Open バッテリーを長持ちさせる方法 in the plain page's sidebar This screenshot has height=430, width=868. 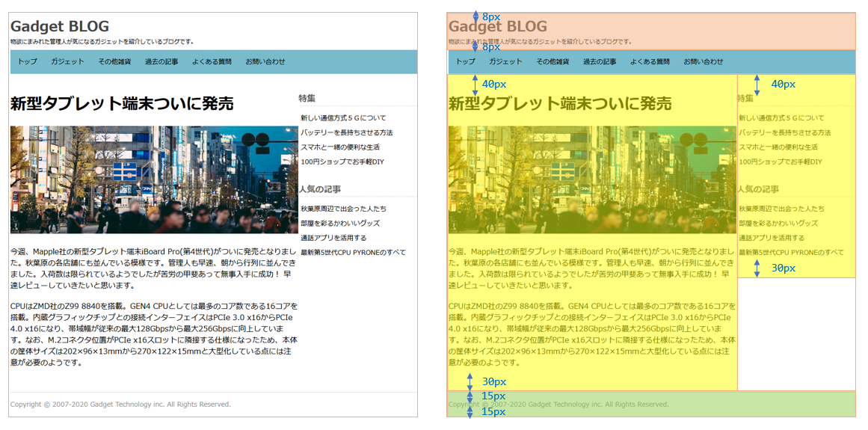pos(347,133)
